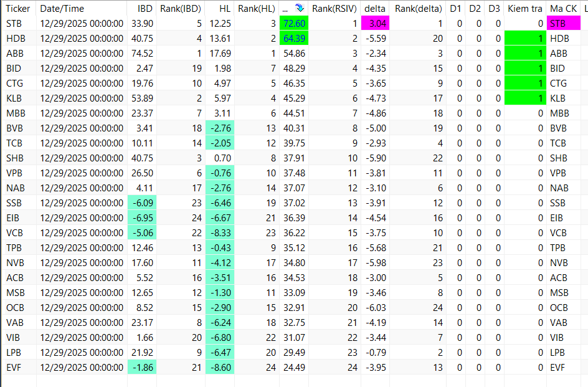
Task: Sort by the Date/Time column header
Action: click(x=82, y=8)
